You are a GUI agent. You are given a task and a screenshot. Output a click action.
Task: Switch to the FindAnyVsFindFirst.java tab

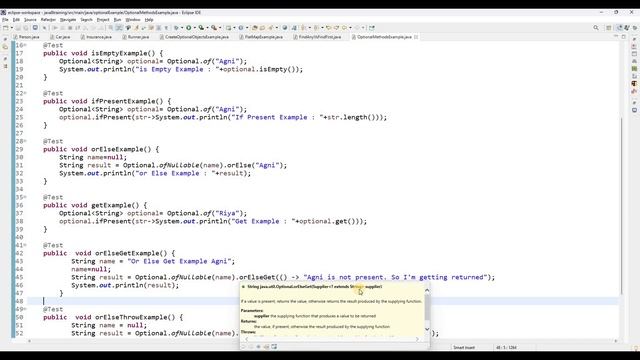[317, 37]
